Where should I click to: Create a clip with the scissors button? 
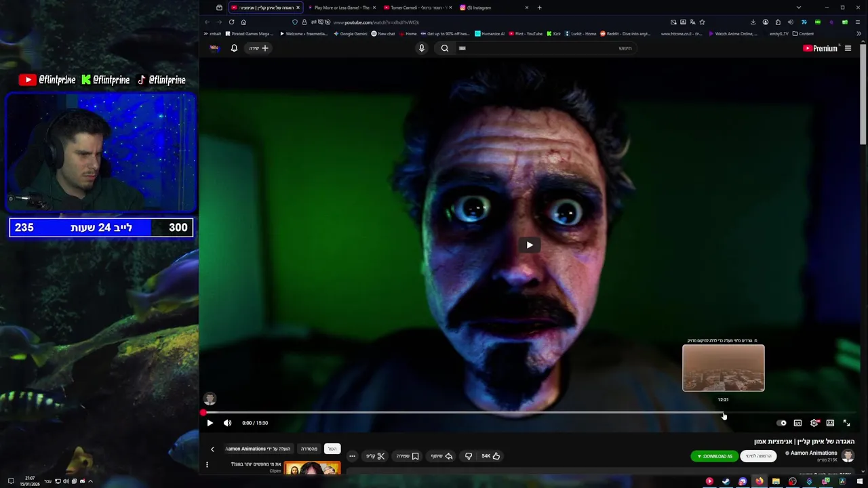(x=376, y=456)
